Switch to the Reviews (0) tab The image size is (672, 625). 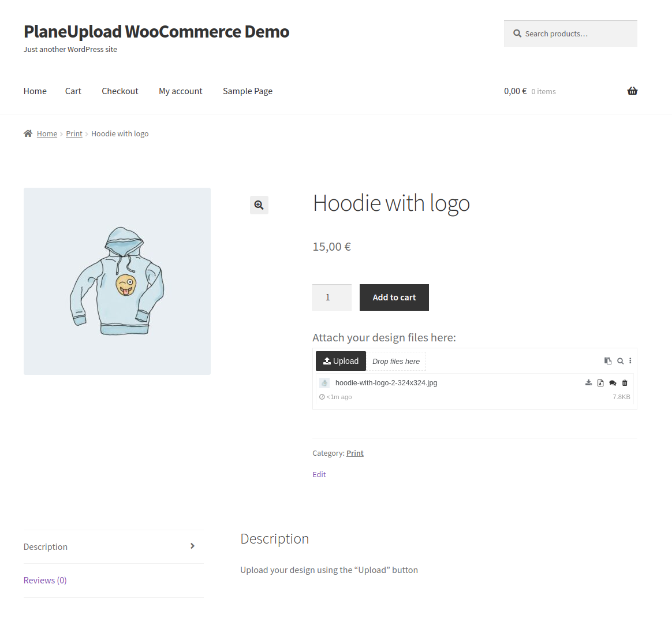(x=45, y=581)
